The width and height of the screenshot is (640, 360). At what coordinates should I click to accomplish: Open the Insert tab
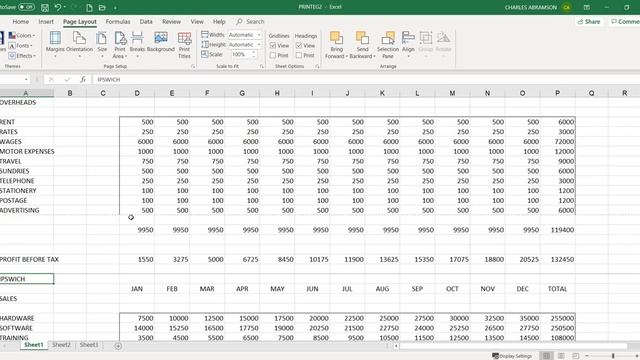[46, 22]
